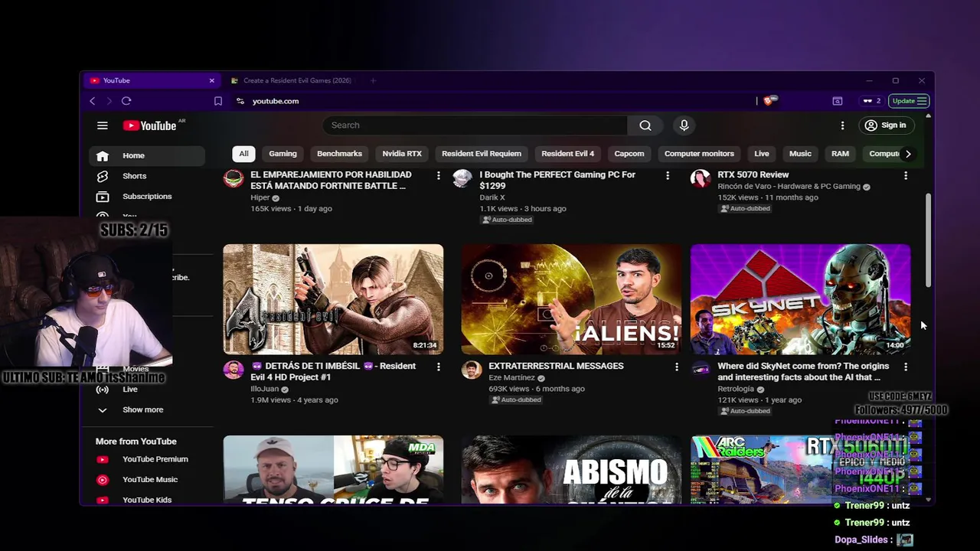This screenshot has width=980, height=551.
Task: Select the Computer monitors chip
Action: [x=699, y=154]
